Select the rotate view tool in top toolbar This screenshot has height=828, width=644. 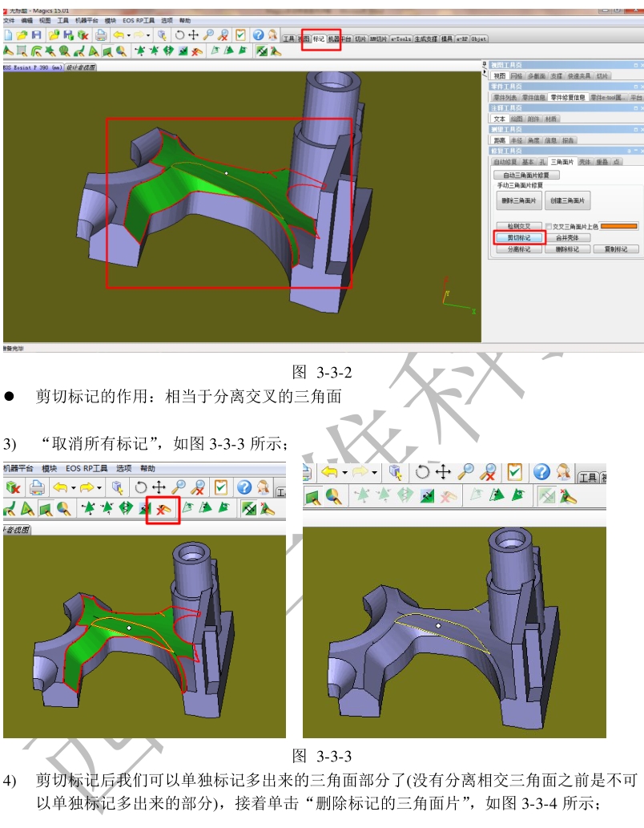(x=179, y=35)
